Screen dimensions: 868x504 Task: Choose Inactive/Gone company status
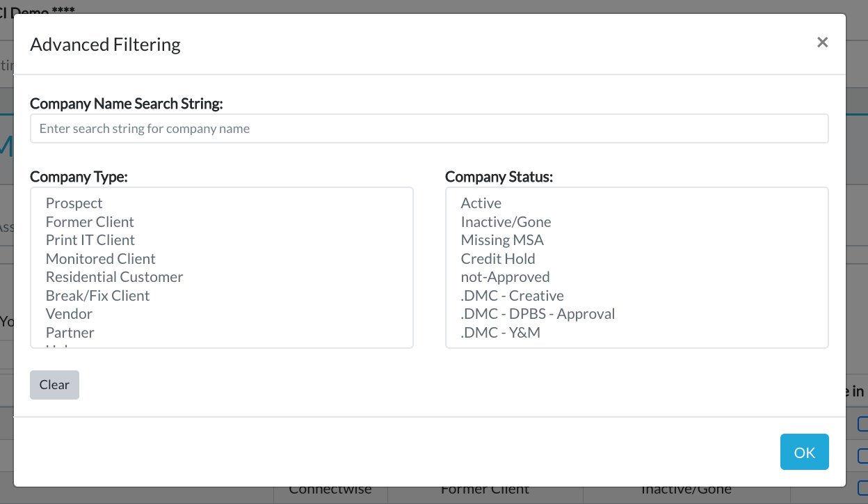(506, 222)
